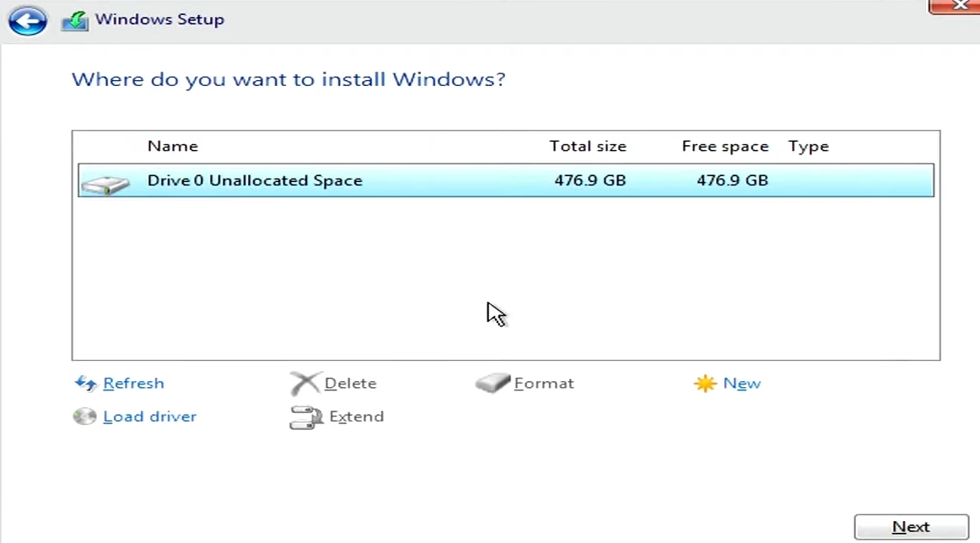980x543 pixels.
Task: Click the Refresh arrows icon
Action: pyautogui.click(x=85, y=383)
